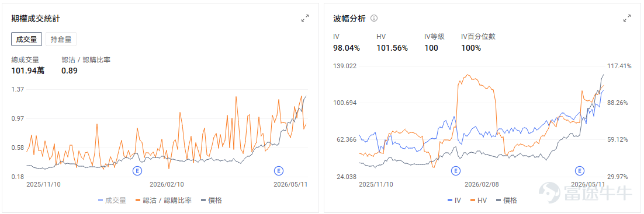Expand the 波幅分析 chart to fullscreen
The image size is (644, 214).
[626, 18]
